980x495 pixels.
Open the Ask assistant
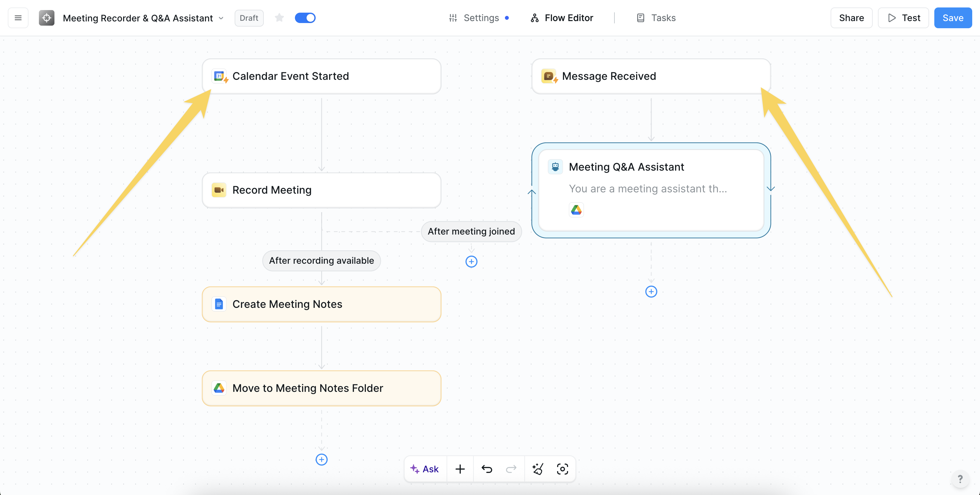tap(425, 469)
